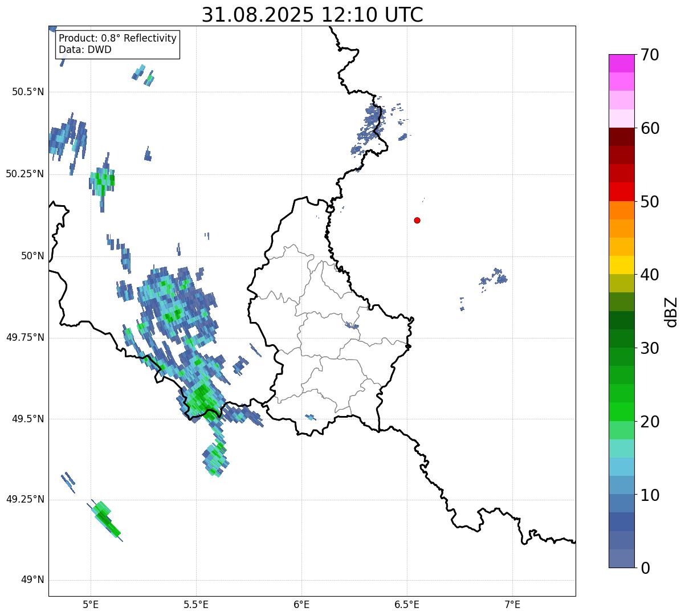Click the 50.25°N latitude label
This screenshot has height=616, width=685.
(x=25, y=174)
